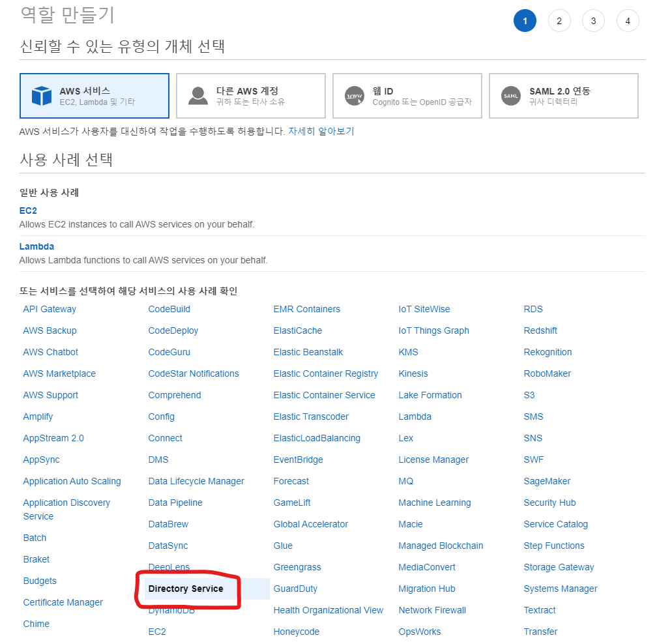Select IoT SiteWise service

[424, 309]
